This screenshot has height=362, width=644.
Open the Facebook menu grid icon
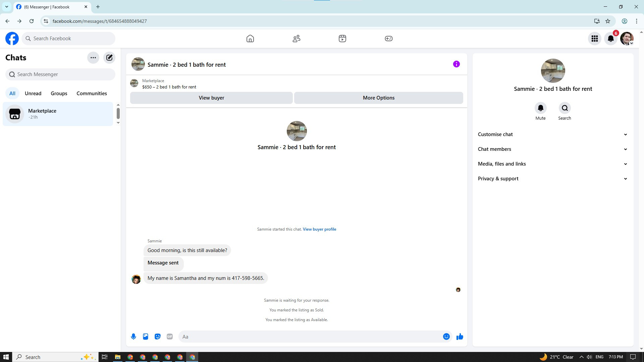coord(594,39)
